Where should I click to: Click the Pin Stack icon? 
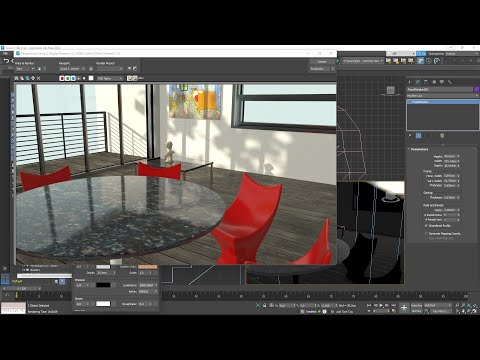[x=410, y=136]
